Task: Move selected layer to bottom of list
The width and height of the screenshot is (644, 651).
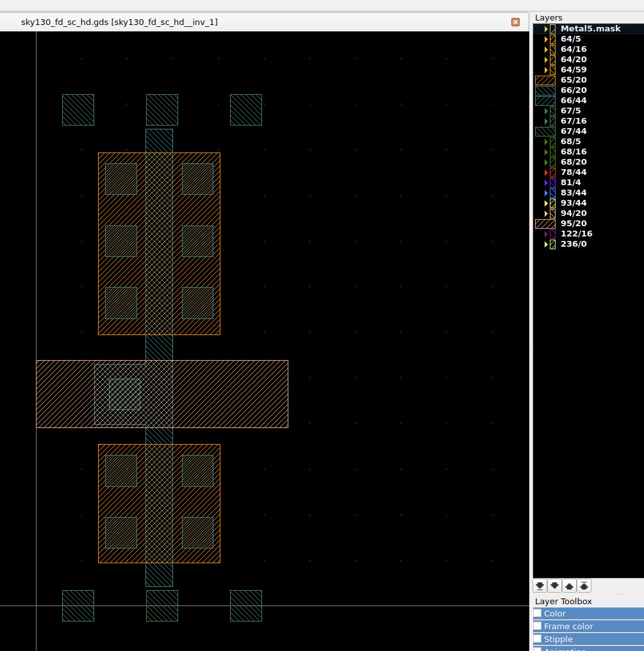Action: click(540, 586)
